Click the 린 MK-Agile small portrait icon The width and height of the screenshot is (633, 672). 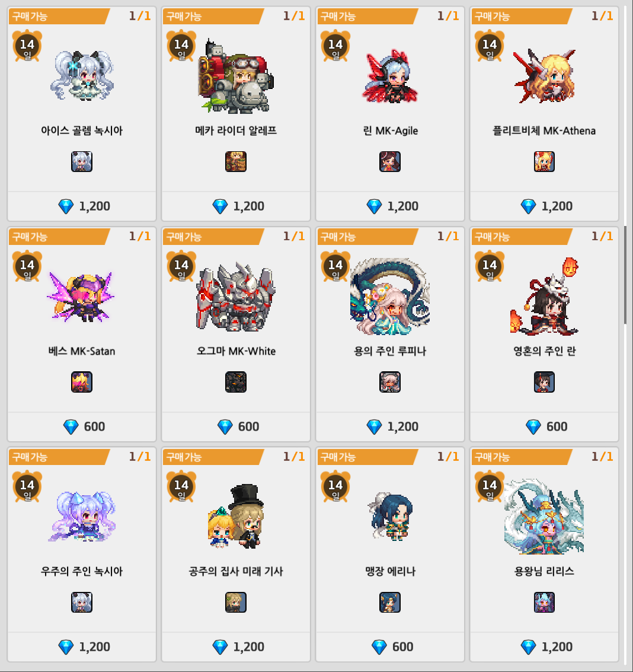pos(390,161)
